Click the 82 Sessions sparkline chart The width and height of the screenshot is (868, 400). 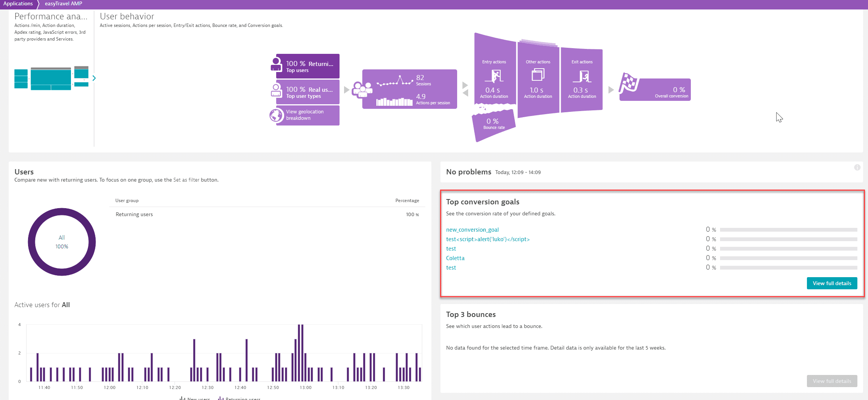(395, 81)
